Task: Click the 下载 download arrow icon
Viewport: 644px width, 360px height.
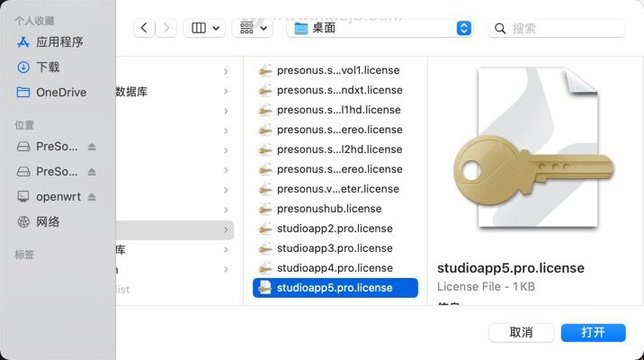Action: click(x=23, y=67)
